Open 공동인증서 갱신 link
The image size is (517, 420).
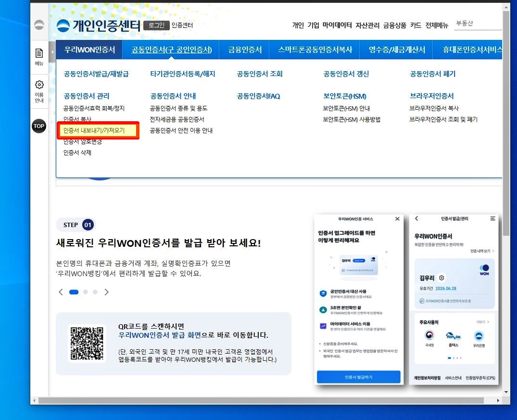point(346,74)
